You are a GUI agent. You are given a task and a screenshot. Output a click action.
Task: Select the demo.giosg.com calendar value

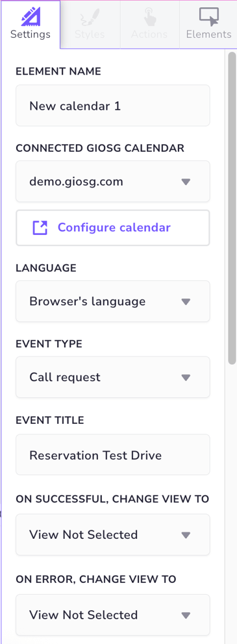[x=76, y=181]
